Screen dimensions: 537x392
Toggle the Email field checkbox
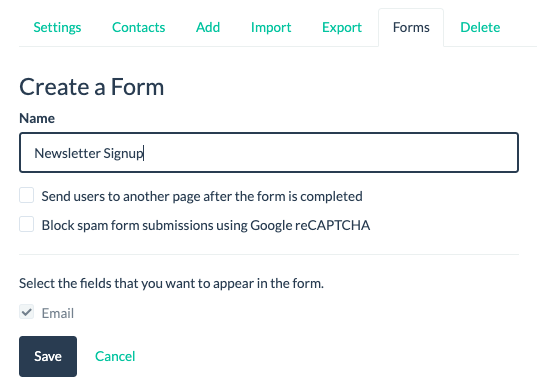26,312
